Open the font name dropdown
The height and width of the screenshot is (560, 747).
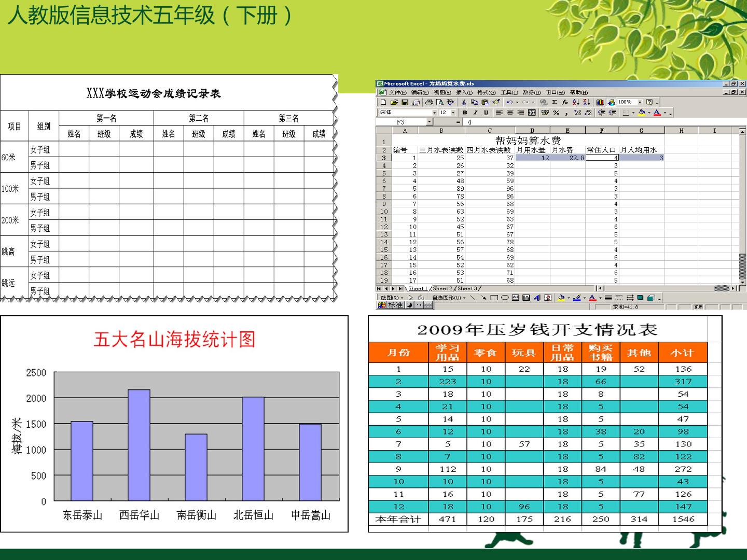click(435, 113)
